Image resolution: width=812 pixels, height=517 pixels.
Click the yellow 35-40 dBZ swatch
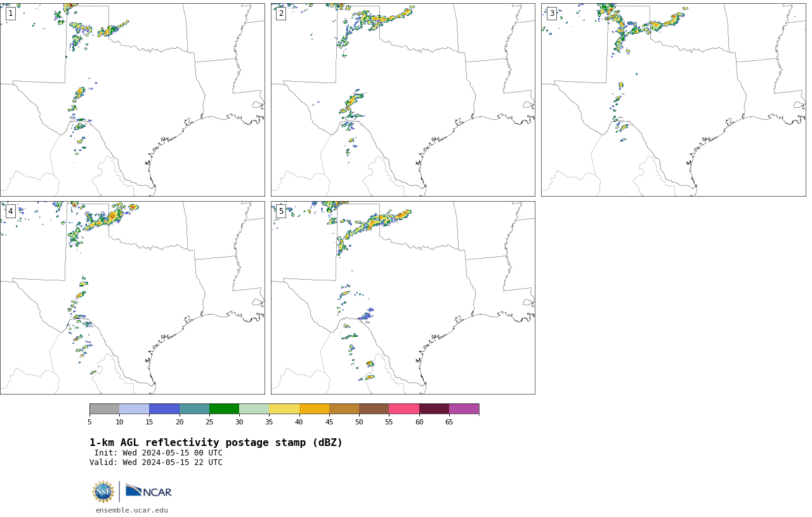coord(284,409)
